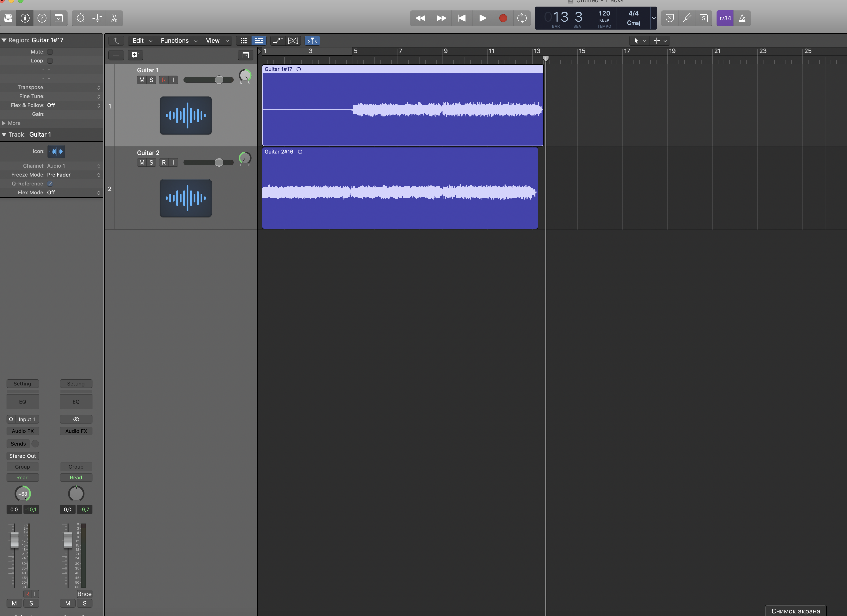847x616 pixels.
Task: Enable the Loop checkbox
Action: click(x=50, y=61)
